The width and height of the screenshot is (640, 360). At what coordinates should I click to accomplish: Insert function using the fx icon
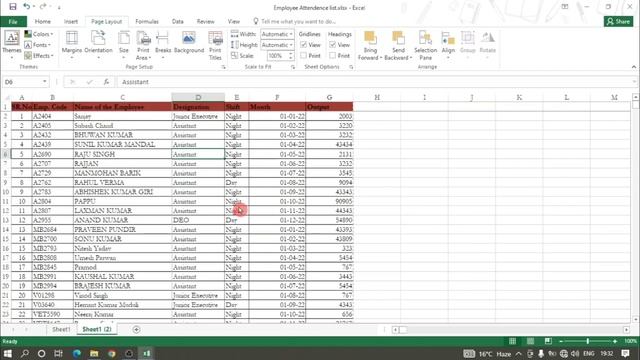[106, 82]
